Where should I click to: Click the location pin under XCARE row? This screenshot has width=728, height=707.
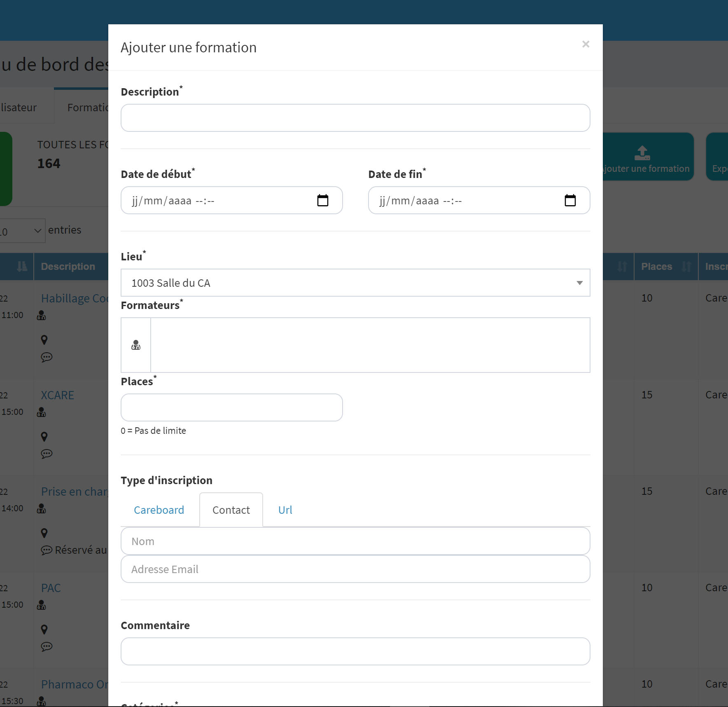44,437
